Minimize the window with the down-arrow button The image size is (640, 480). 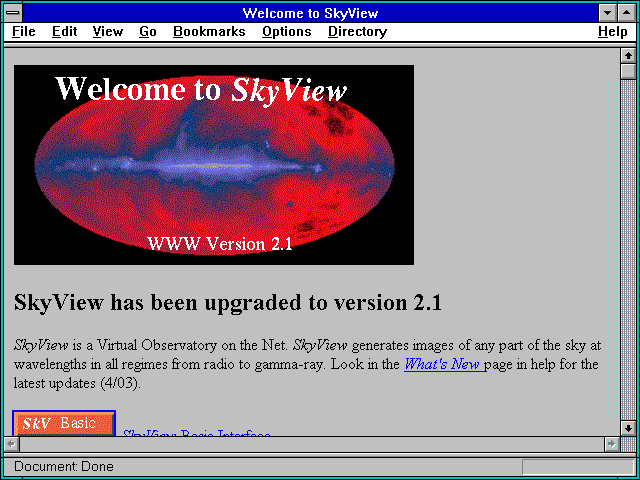click(608, 13)
